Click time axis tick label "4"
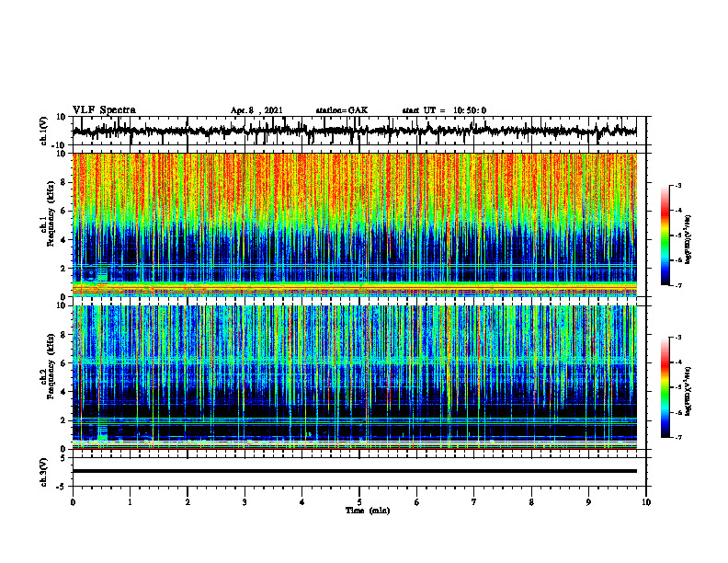 [x=302, y=502]
